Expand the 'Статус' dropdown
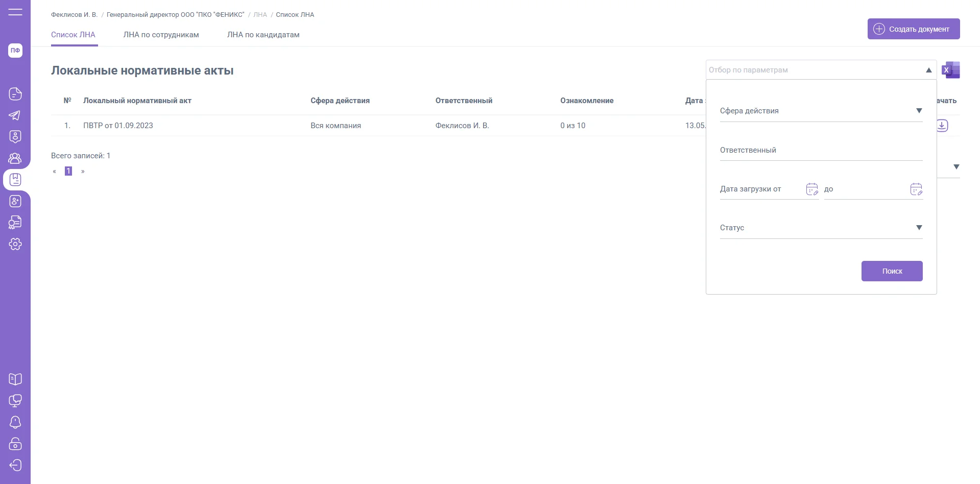 [919, 228]
